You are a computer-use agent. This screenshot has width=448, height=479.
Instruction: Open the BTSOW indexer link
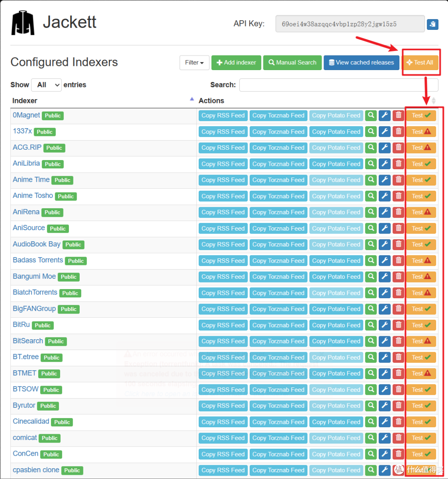26,389
